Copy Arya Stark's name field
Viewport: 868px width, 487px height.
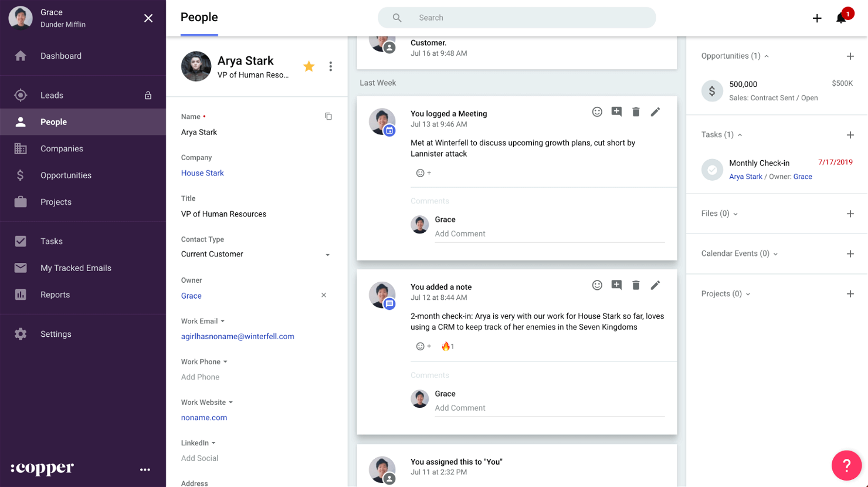pos(328,116)
